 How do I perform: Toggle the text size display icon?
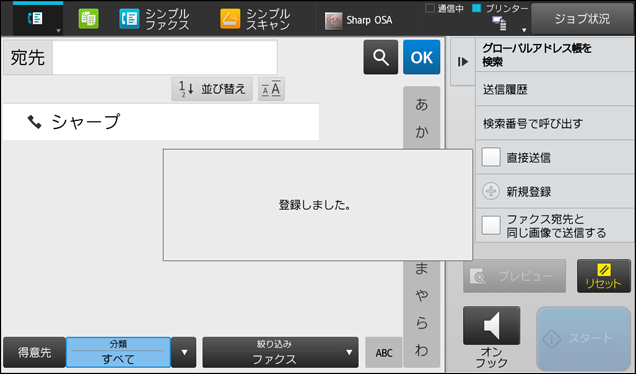(271, 89)
